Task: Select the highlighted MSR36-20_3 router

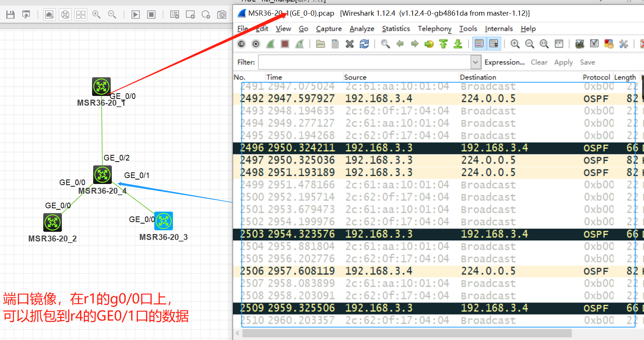Action: coord(164,221)
